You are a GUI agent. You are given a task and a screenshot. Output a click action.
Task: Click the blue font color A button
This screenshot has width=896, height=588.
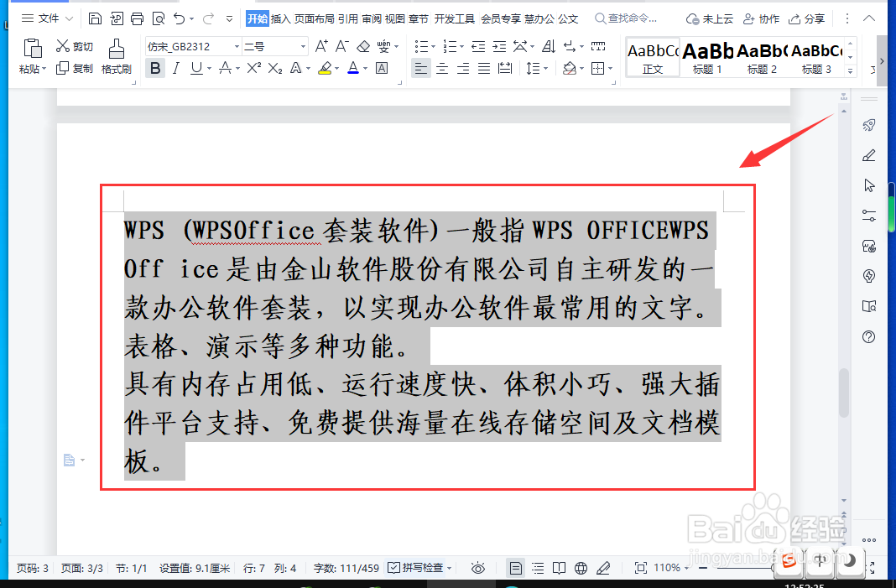tap(353, 69)
